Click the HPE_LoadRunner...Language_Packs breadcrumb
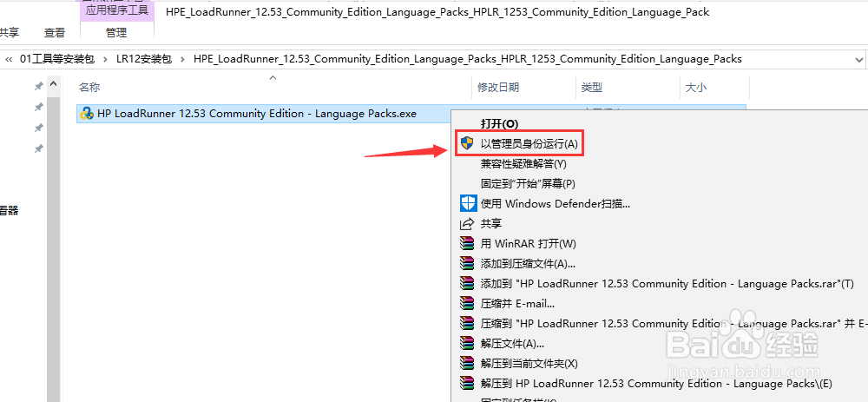This screenshot has width=868, height=402. click(468, 59)
